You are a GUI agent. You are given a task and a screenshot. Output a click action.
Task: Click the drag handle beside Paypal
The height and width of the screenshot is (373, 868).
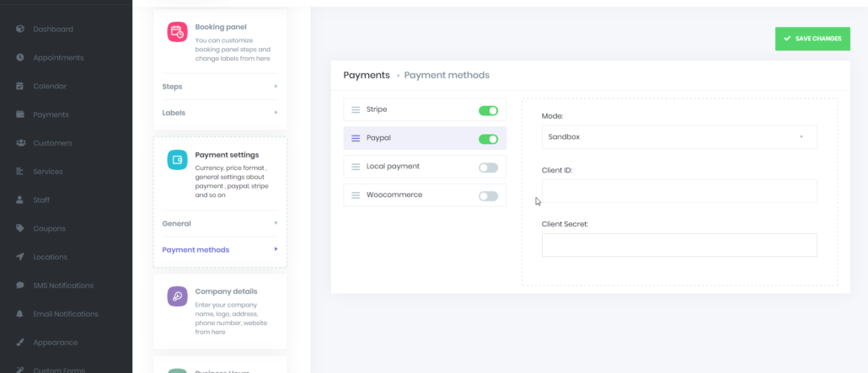tap(356, 138)
